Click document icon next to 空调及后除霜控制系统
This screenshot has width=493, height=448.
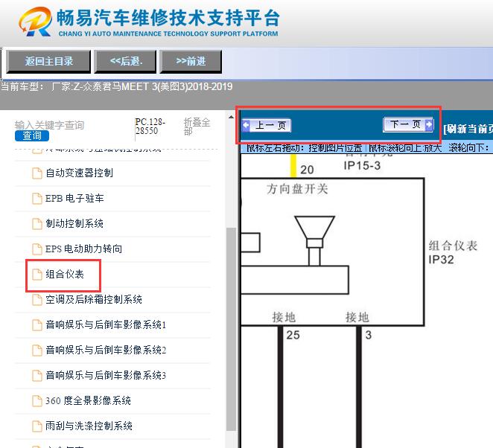[x=37, y=300]
